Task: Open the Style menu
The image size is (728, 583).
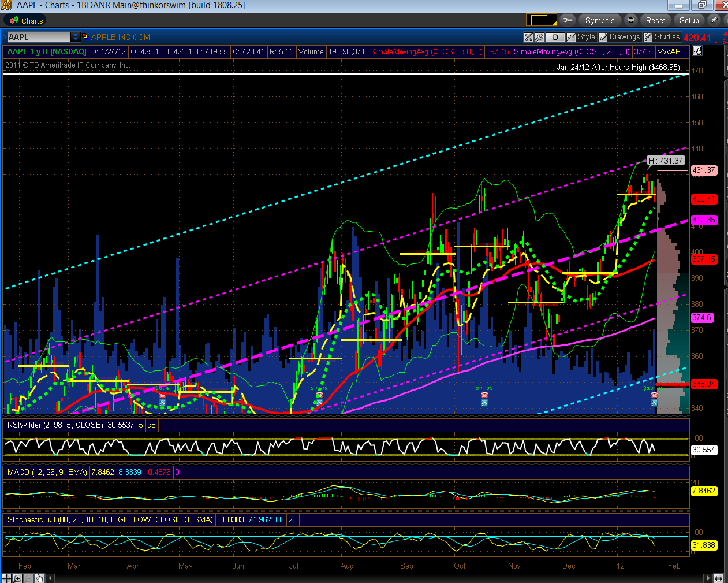Action: pyautogui.click(x=581, y=37)
